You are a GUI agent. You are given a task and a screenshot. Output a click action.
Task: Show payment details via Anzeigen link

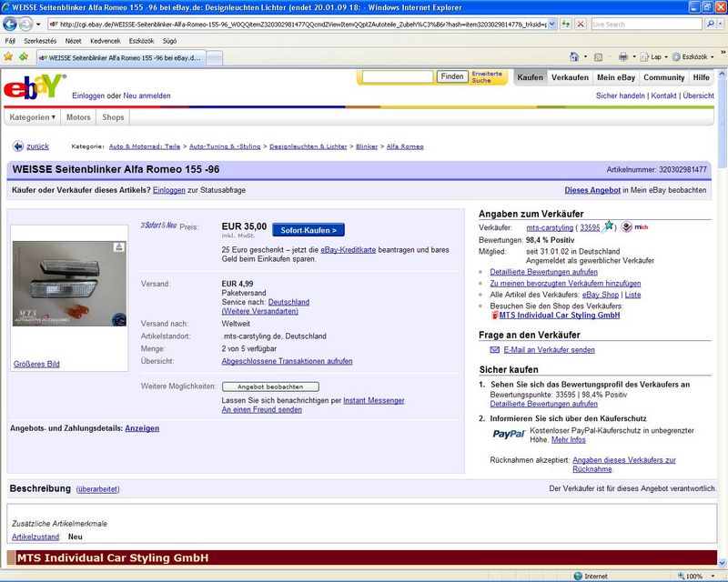142,428
